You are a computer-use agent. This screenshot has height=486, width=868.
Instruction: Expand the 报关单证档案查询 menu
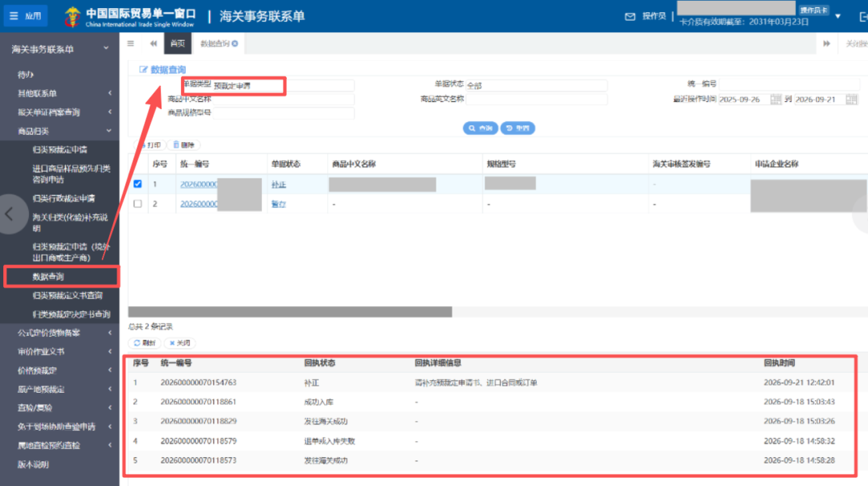click(x=59, y=112)
